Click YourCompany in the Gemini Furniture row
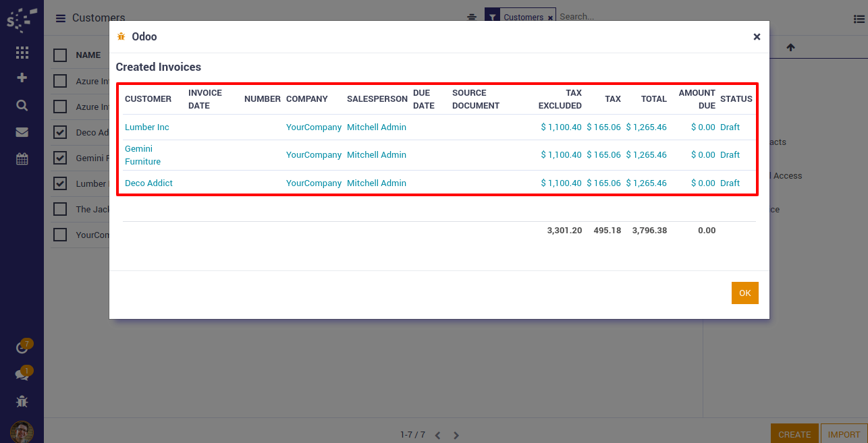This screenshot has width=868, height=443. pyautogui.click(x=314, y=155)
